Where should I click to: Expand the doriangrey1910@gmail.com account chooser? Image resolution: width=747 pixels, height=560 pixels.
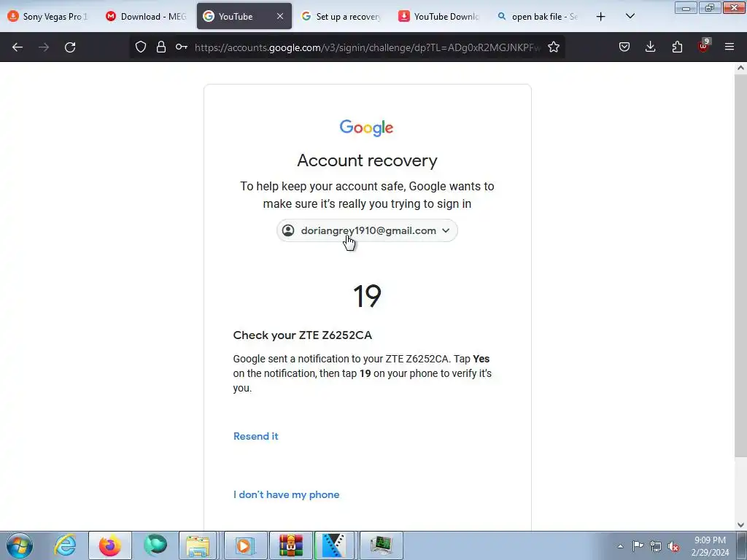coord(368,230)
